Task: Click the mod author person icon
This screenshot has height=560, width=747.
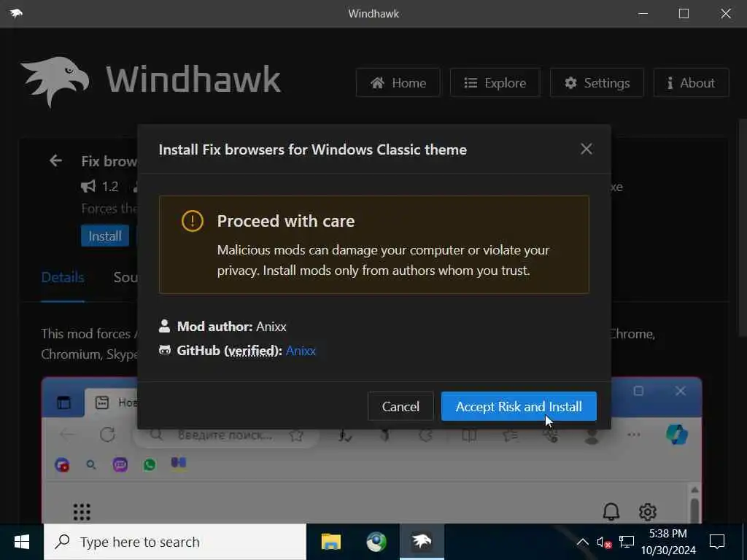Action: 164,326
